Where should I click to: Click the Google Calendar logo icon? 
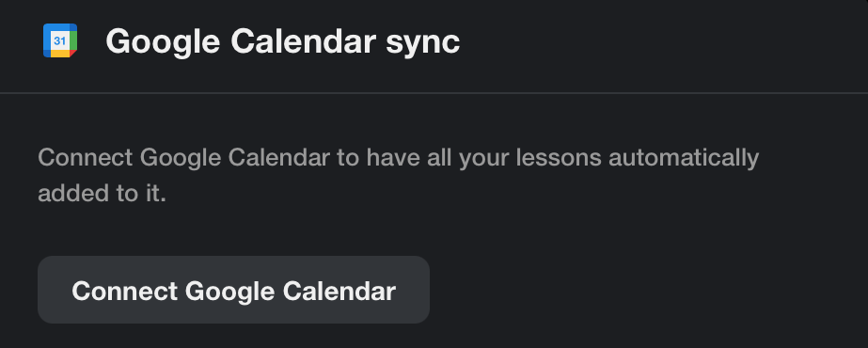click(60, 40)
